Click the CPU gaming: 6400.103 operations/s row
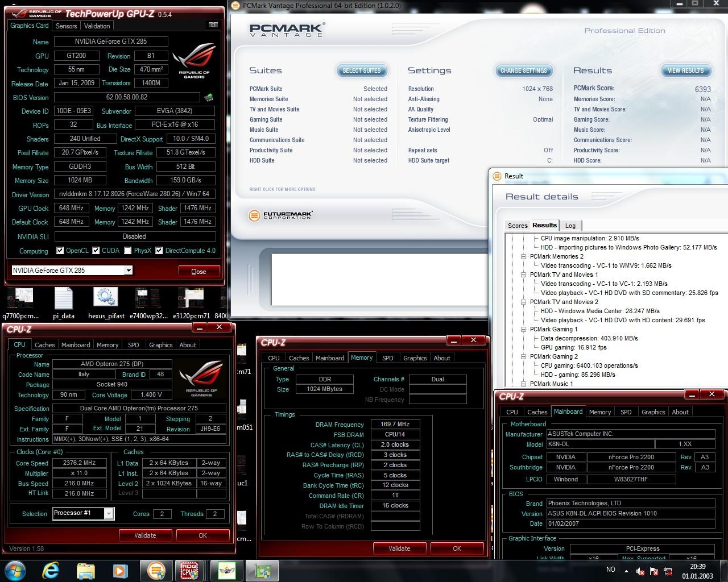The height and width of the screenshot is (582, 728). [x=589, y=365]
